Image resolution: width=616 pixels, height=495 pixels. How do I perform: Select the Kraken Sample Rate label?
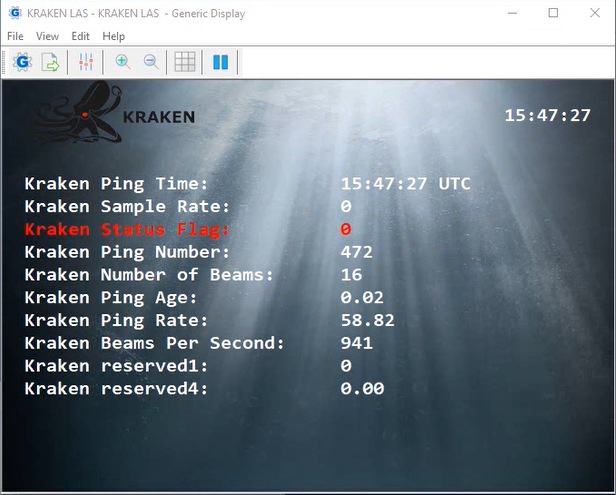127,207
